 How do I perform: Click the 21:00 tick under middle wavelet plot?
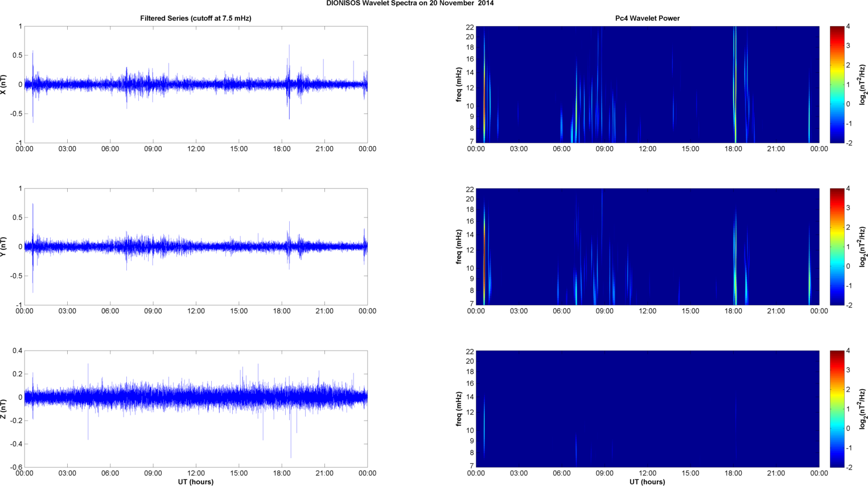(776, 311)
